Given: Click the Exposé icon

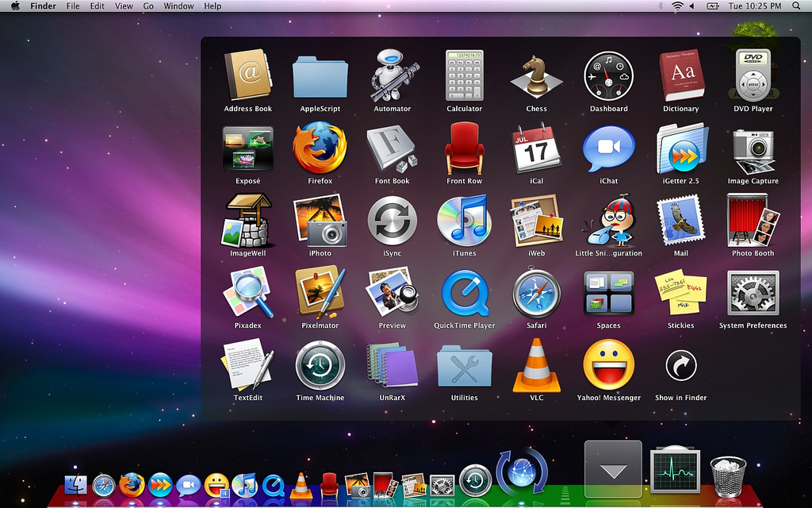Looking at the screenshot, I should pos(247,148).
